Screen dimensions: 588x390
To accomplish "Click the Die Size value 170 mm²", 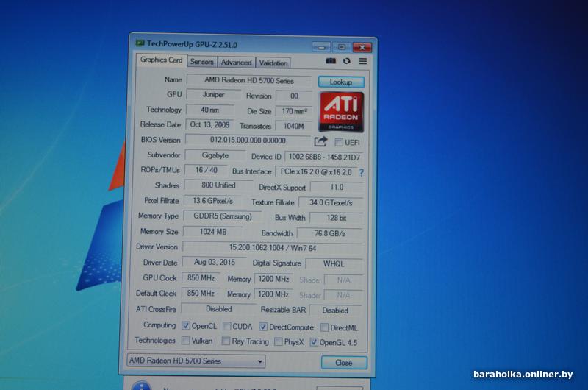I will [x=294, y=111].
